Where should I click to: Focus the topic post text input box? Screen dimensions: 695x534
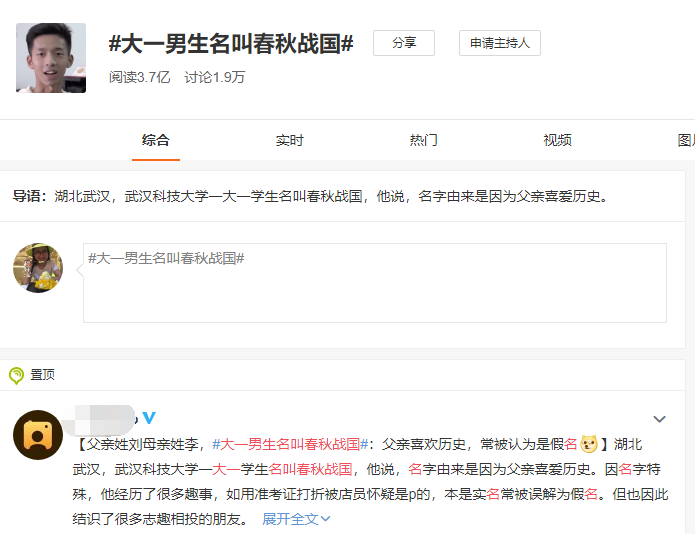[374, 283]
